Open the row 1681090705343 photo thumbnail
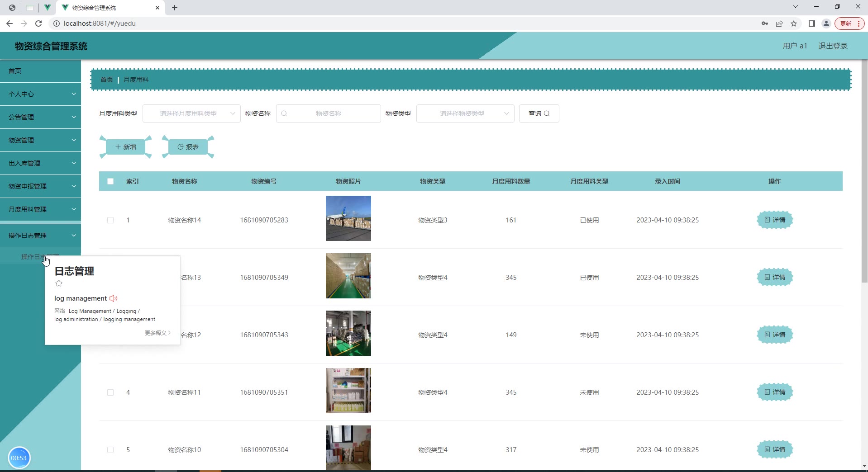Viewport: 868px width, 472px height. click(x=348, y=333)
